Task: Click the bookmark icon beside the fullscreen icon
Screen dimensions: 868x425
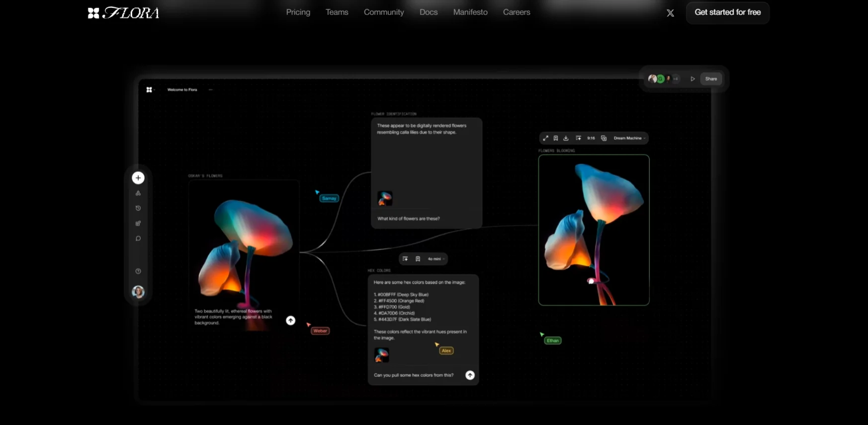Action: [556, 138]
